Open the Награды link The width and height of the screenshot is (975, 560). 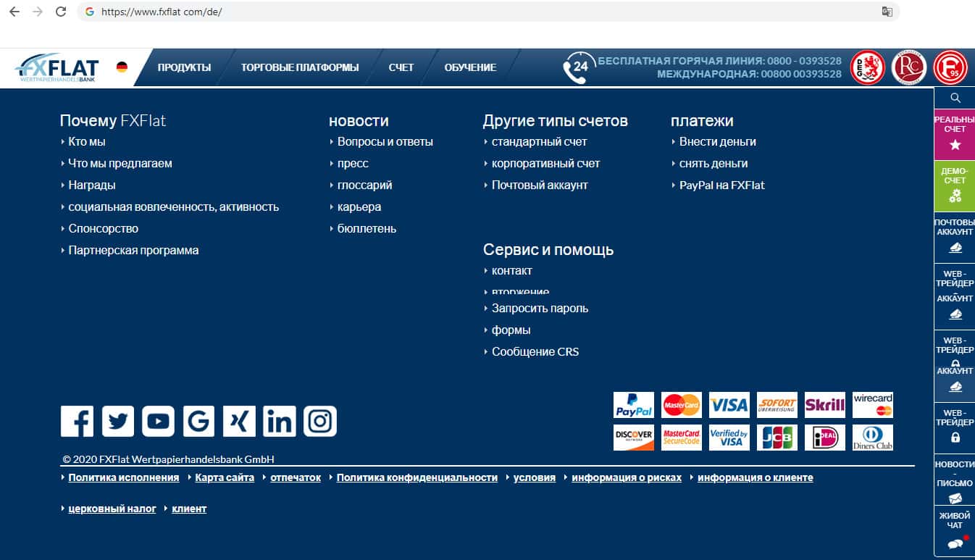[x=92, y=185]
